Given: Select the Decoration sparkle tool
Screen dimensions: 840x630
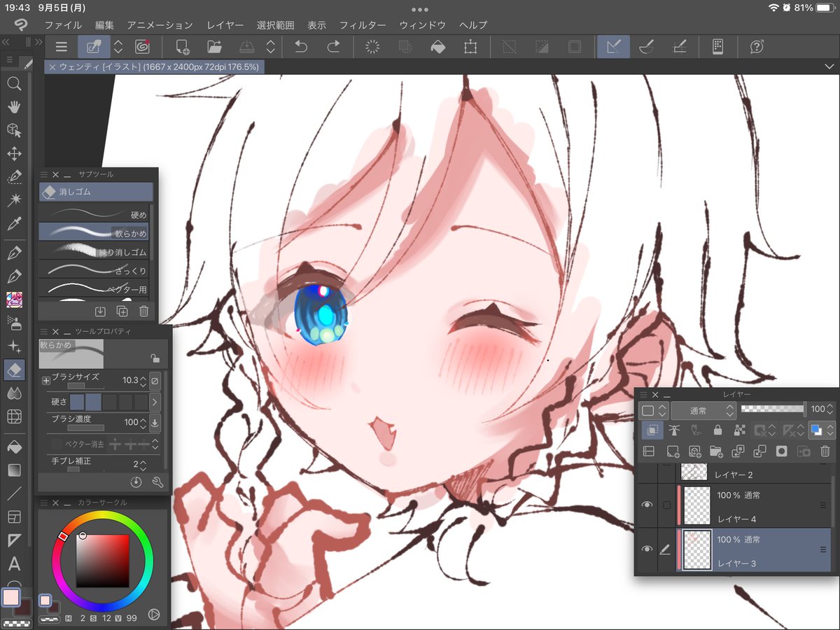Looking at the screenshot, I should 14,346.
